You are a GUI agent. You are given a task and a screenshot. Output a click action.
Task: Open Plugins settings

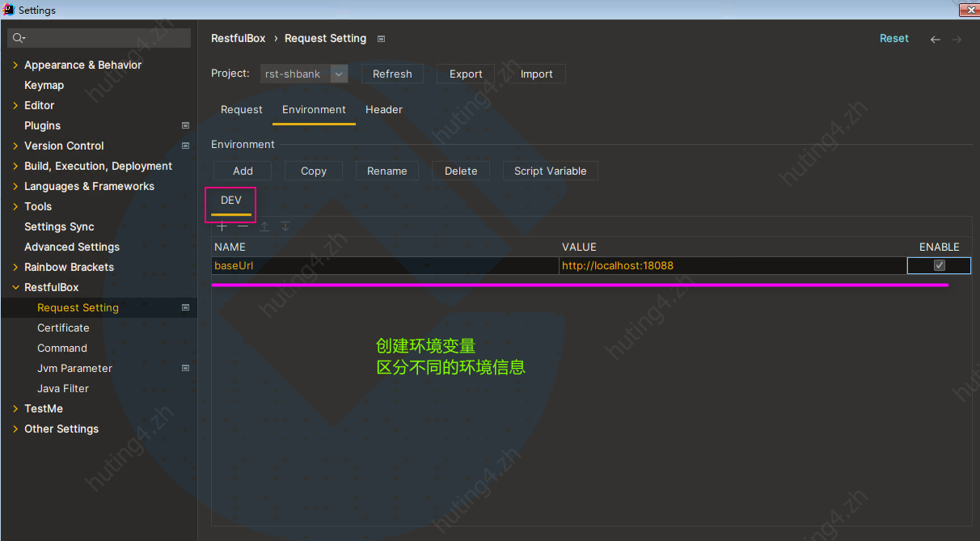click(42, 125)
